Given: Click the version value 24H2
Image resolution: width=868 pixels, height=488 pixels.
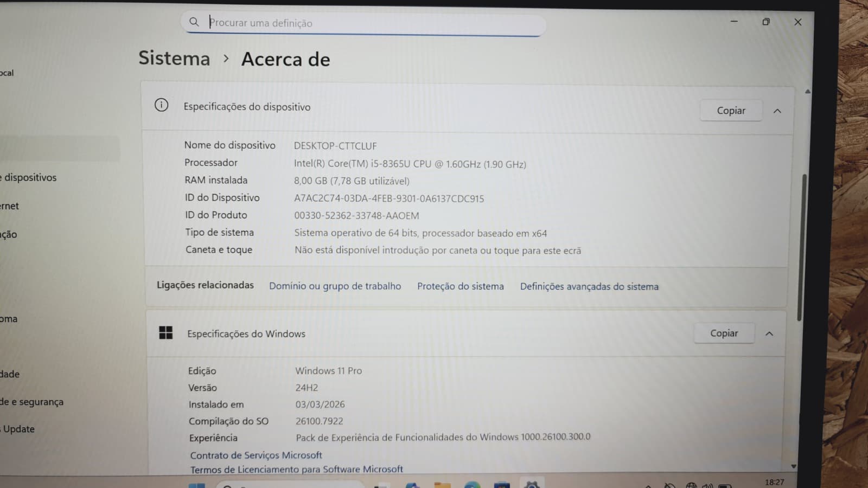Looking at the screenshot, I should coord(307,388).
